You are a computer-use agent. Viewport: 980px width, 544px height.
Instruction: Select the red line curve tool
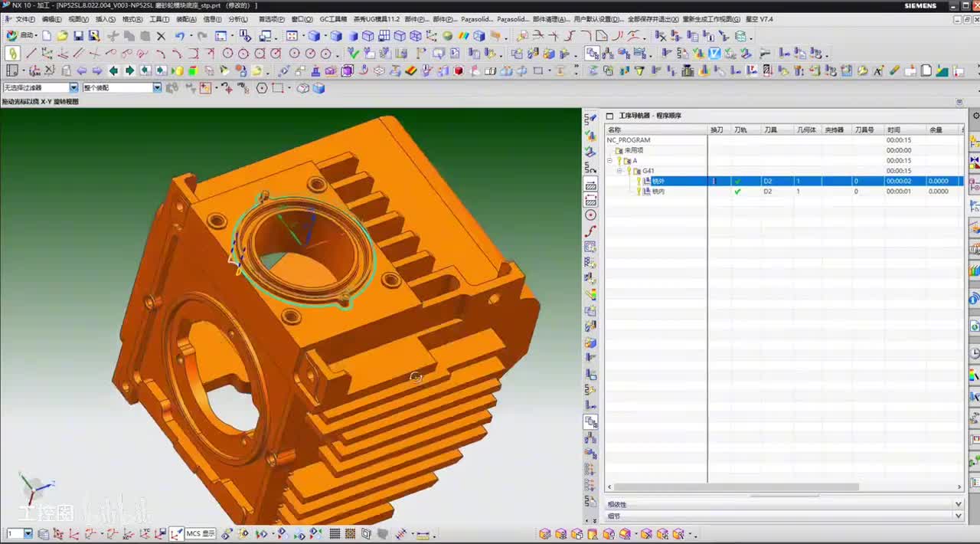pos(31,54)
